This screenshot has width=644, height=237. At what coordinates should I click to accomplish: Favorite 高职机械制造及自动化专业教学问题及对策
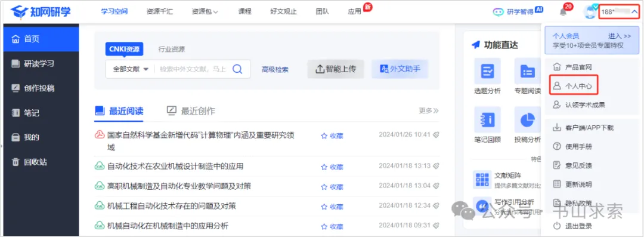point(332,186)
